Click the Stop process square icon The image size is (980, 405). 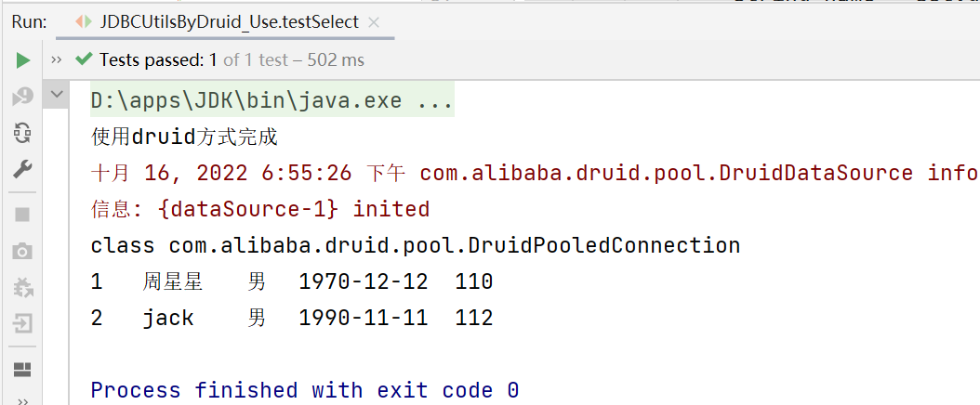tap(22, 215)
